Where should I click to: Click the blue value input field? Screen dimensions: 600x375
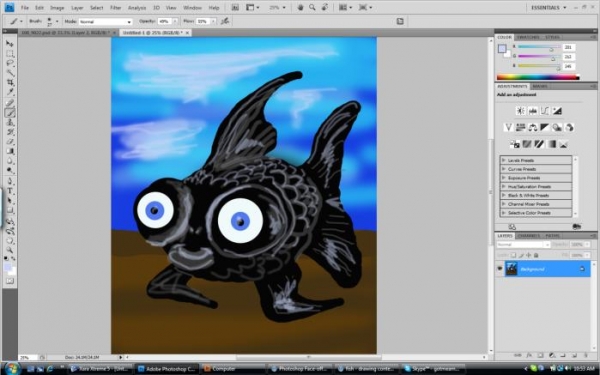(x=568, y=66)
